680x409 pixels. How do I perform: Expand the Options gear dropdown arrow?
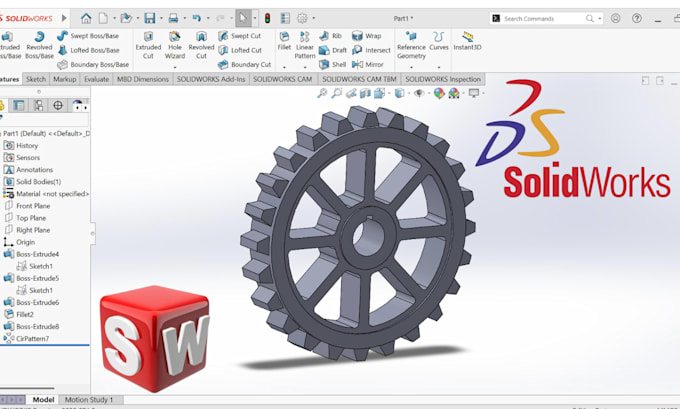tap(314, 18)
